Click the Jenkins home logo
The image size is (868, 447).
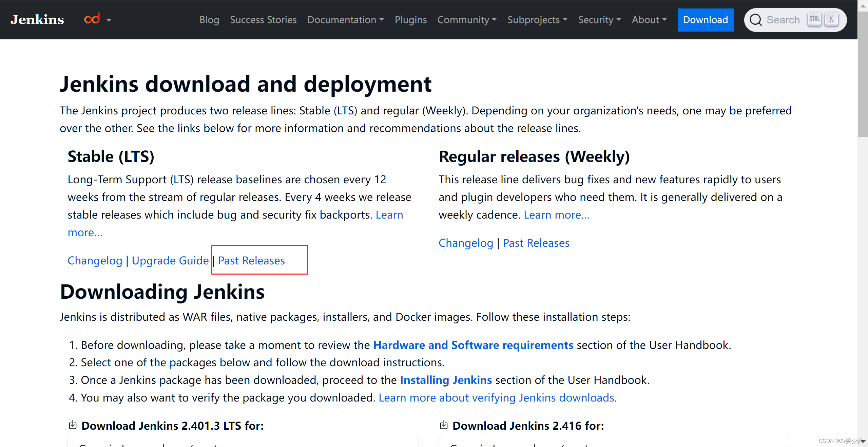[x=37, y=19]
